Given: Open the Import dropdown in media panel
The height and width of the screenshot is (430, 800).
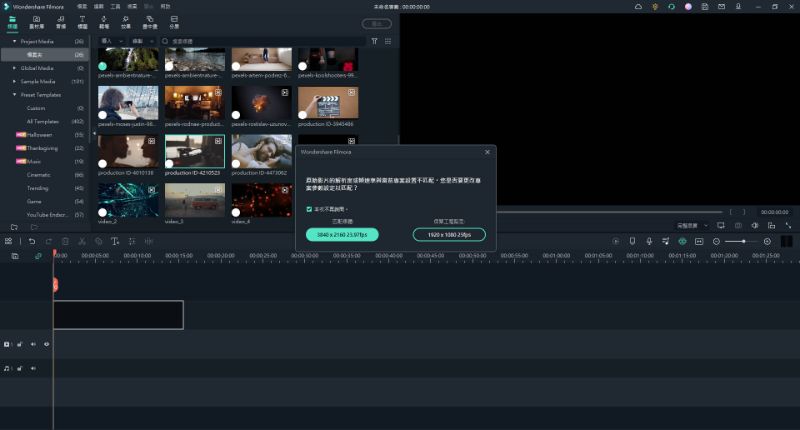Looking at the screenshot, I should point(112,41).
